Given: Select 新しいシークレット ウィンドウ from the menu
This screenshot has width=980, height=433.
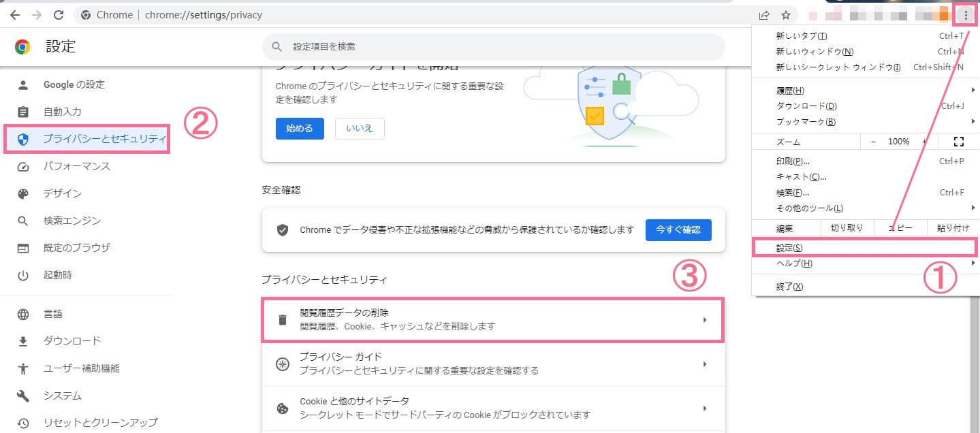Looking at the screenshot, I should (x=865, y=67).
